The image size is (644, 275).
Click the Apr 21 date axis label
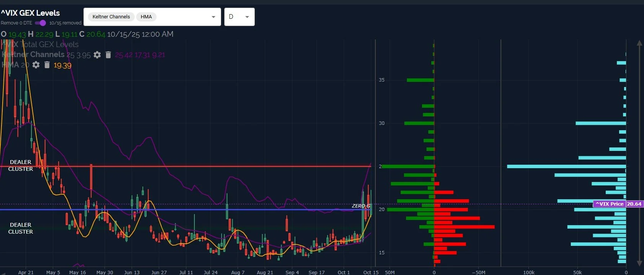click(x=26, y=272)
